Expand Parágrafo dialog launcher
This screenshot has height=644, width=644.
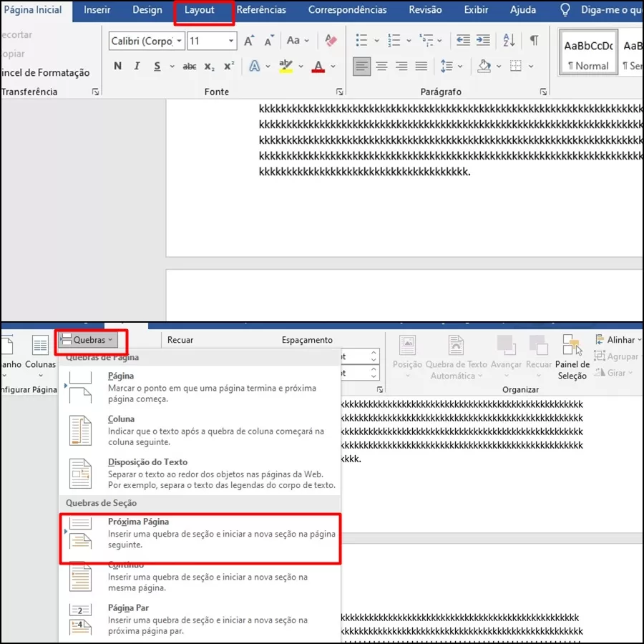coord(543,92)
